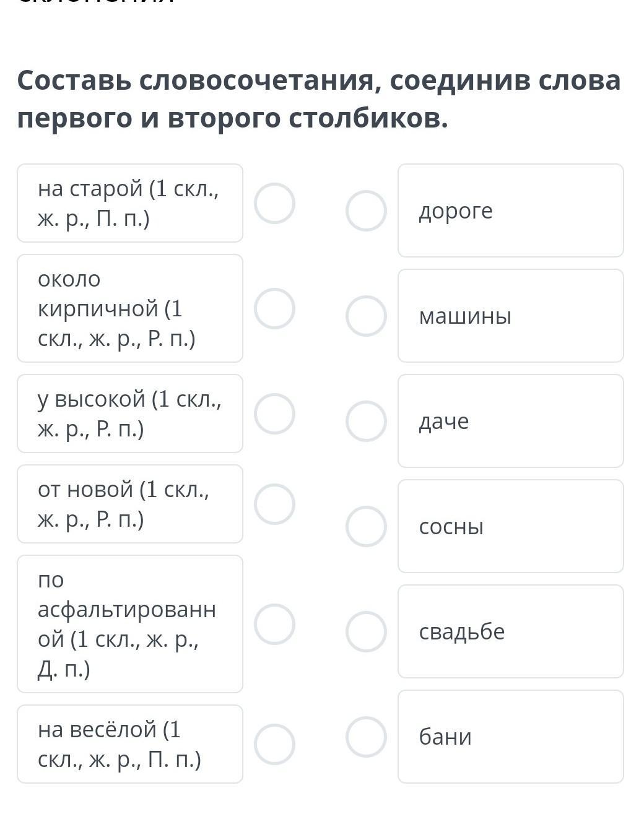Click the circle next to "дороге"

coord(366,210)
